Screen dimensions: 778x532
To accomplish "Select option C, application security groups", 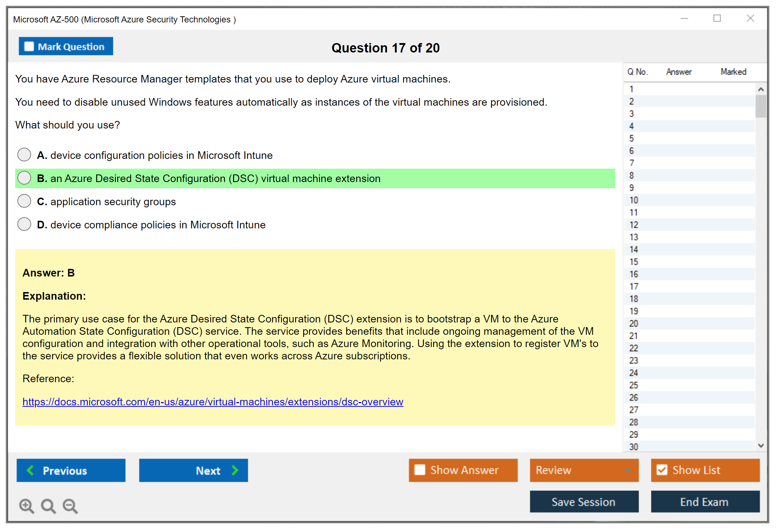I will 24,201.
